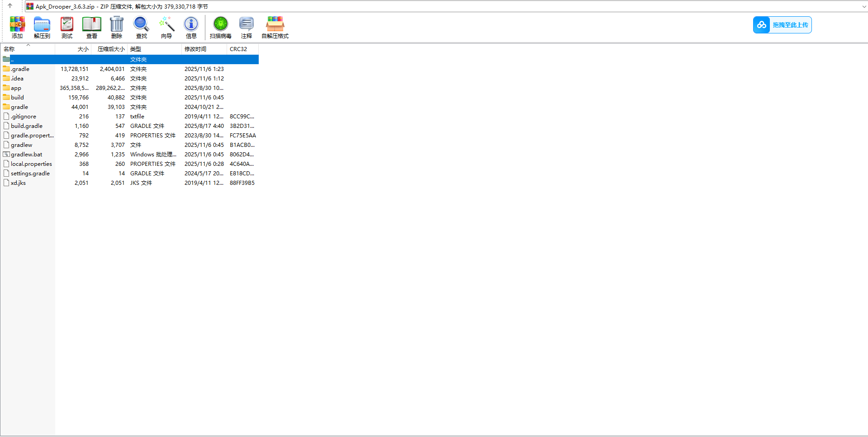The height and width of the screenshot is (437, 868).
Task: Select the app folder in list
Action: click(16, 88)
